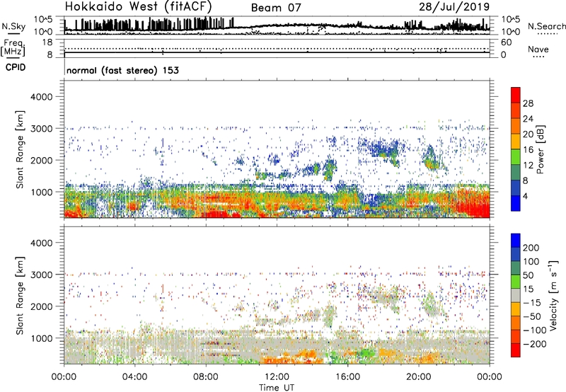
Task: Click the "-50" value on Velocity color bar
Action: tap(533, 316)
